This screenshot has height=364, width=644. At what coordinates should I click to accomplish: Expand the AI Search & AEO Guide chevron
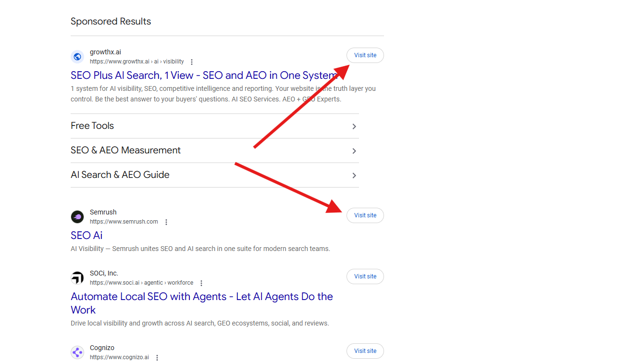pos(354,176)
